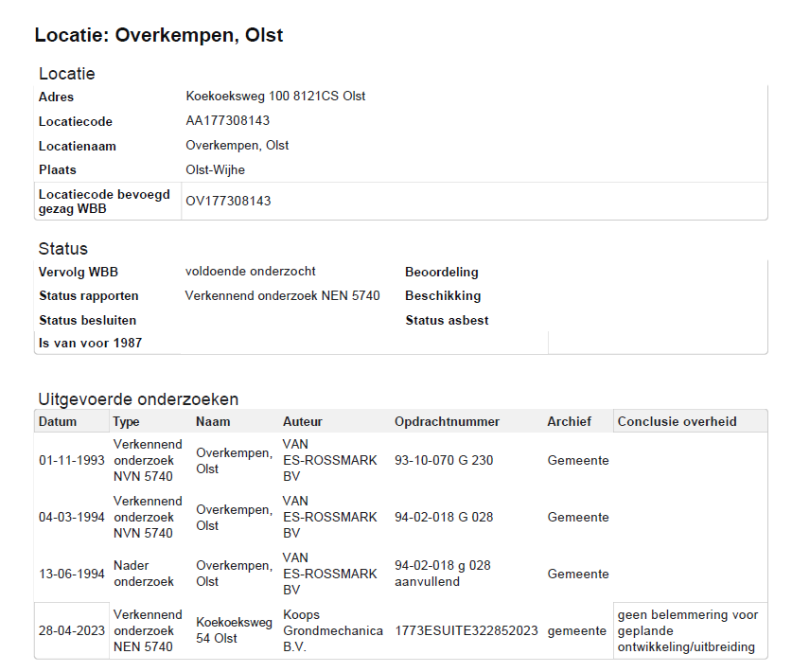Click the name cell 'Koekoeksweg 54 Olst'
792x672 pixels.
point(234,630)
